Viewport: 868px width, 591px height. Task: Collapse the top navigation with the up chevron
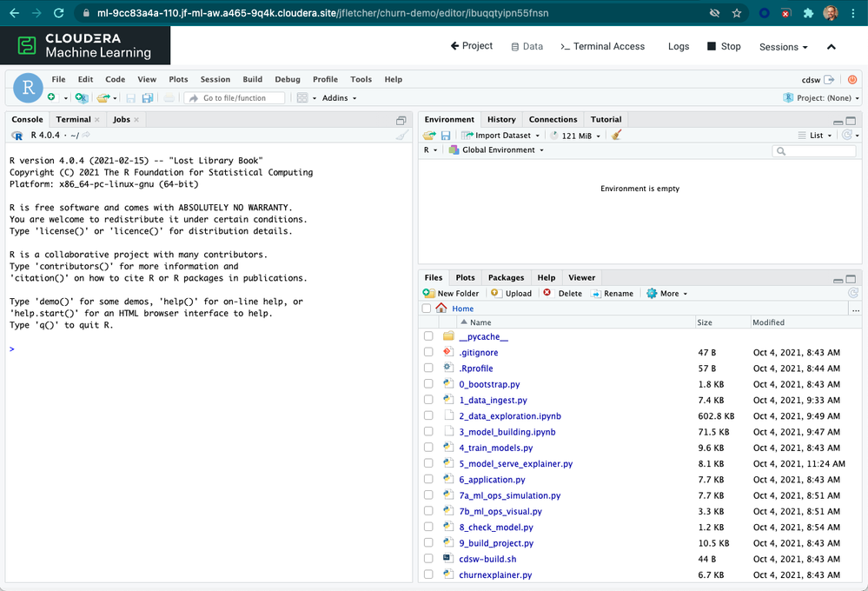click(x=831, y=47)
